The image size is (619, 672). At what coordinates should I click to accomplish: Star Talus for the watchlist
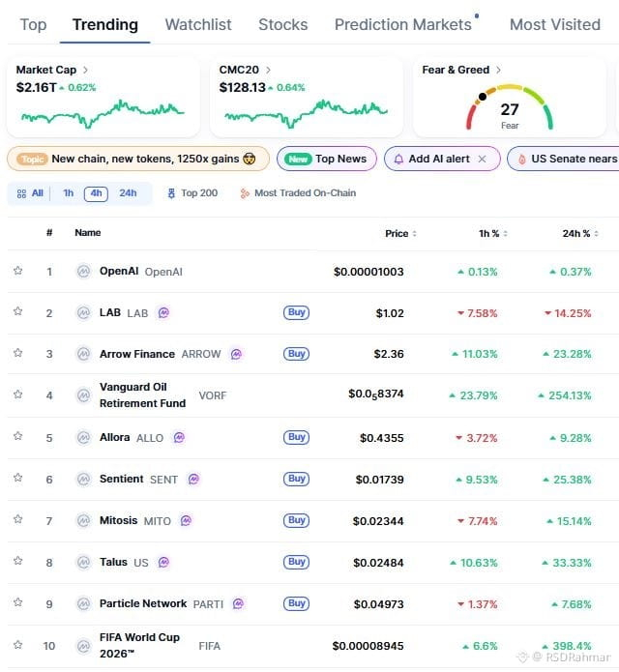(x=17, y=561)
